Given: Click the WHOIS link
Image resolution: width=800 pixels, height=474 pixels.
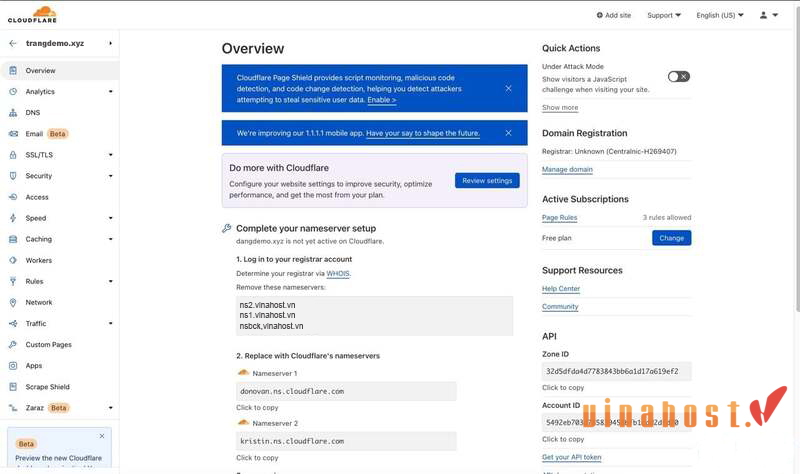Looking at the screenshot, I should (338, 273).
